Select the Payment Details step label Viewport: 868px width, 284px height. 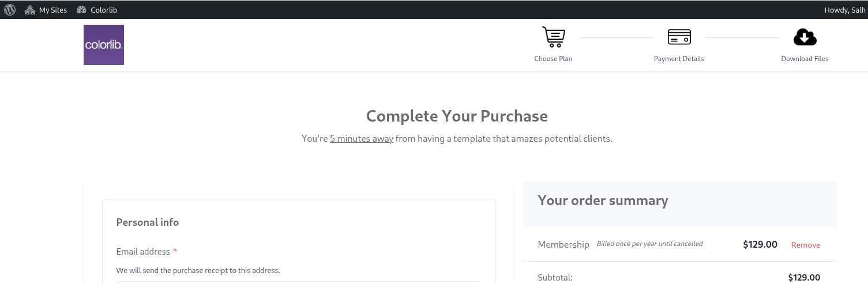click(x=679, y=59)
